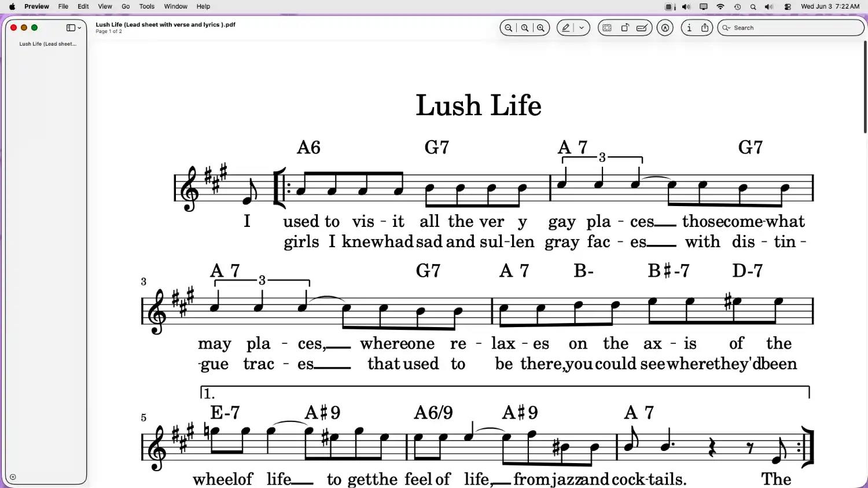Open the document info inspector

pos(689,28)
